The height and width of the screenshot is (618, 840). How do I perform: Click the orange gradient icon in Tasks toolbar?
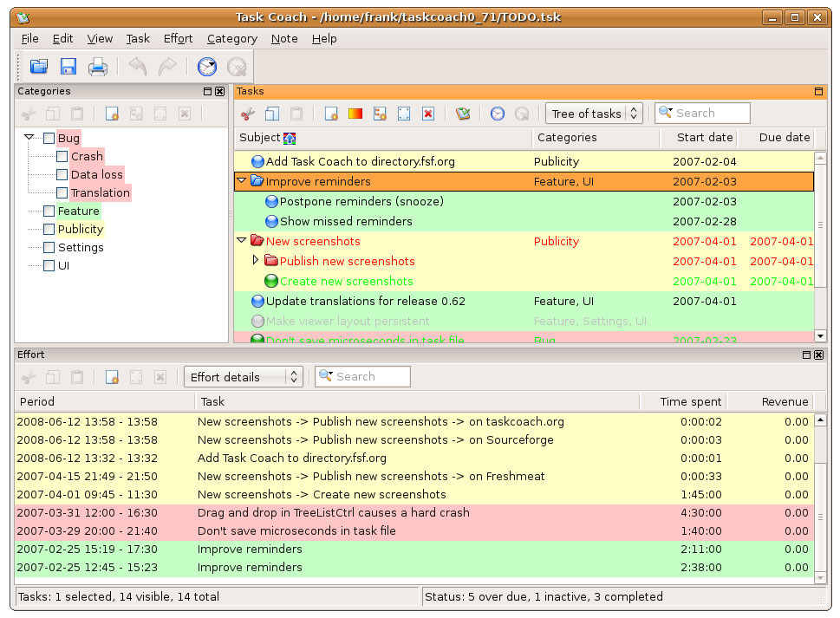coord(355,114)
